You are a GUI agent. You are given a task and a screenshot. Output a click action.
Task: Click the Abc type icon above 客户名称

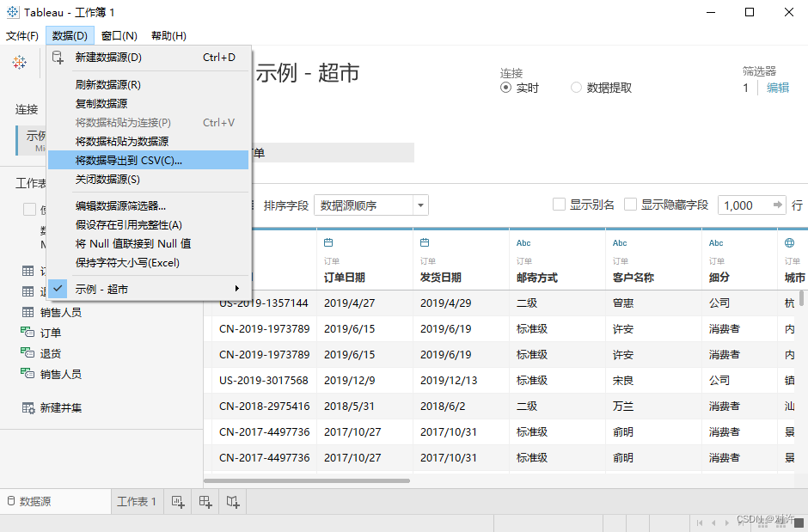620,243
